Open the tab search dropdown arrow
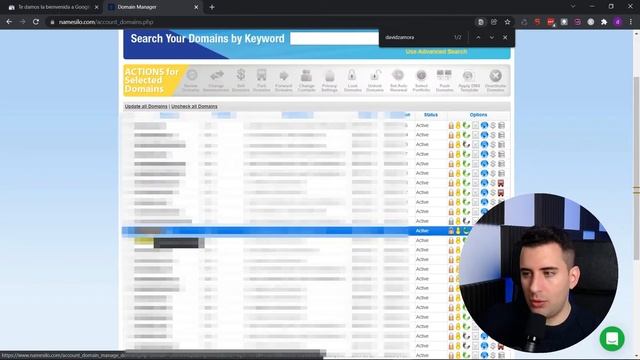Screen dimensions: 640x360 [573, 7]
